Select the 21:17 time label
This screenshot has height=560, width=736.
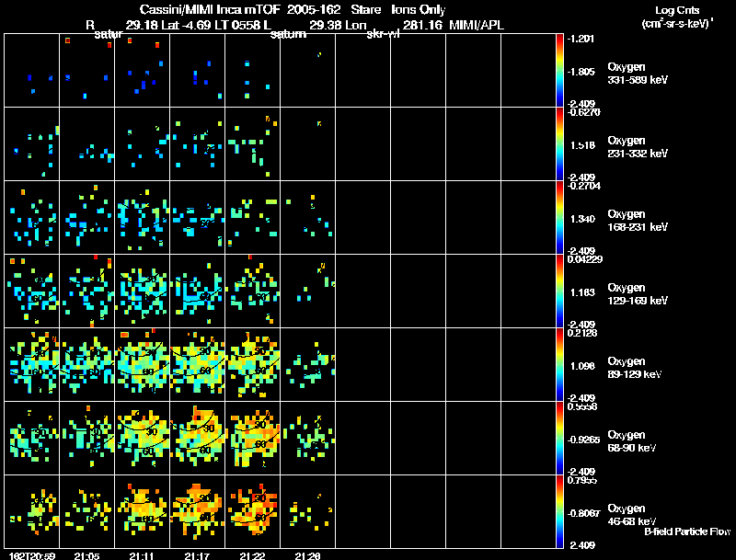pos(197,556)
